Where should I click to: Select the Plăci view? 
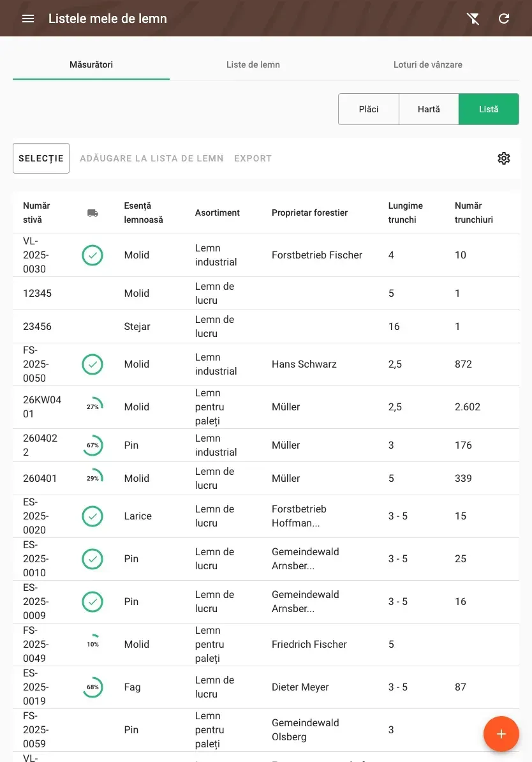click(x=369, y=109)
